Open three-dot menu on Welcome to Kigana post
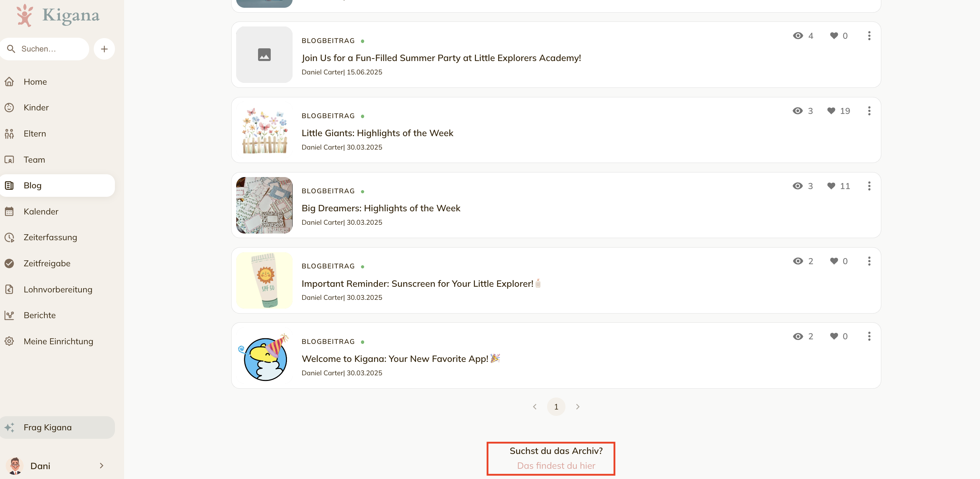The width and height of the screenshot is (980, 479). click(x=869, y=336)
